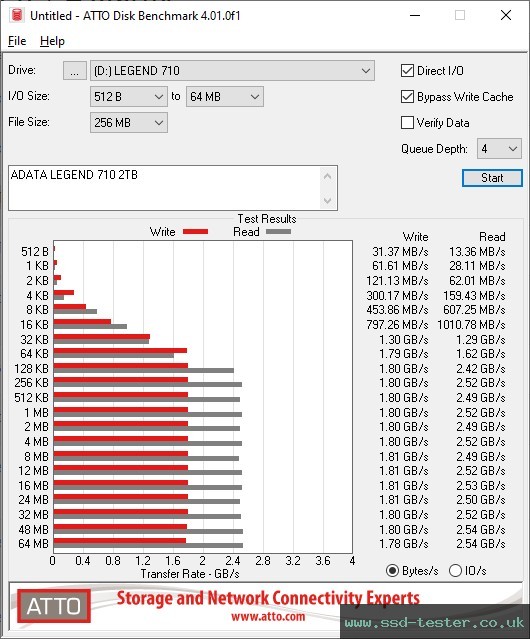Click the ATTO logo in the banner
Screen dimensions: 530x639
[54, 606]
